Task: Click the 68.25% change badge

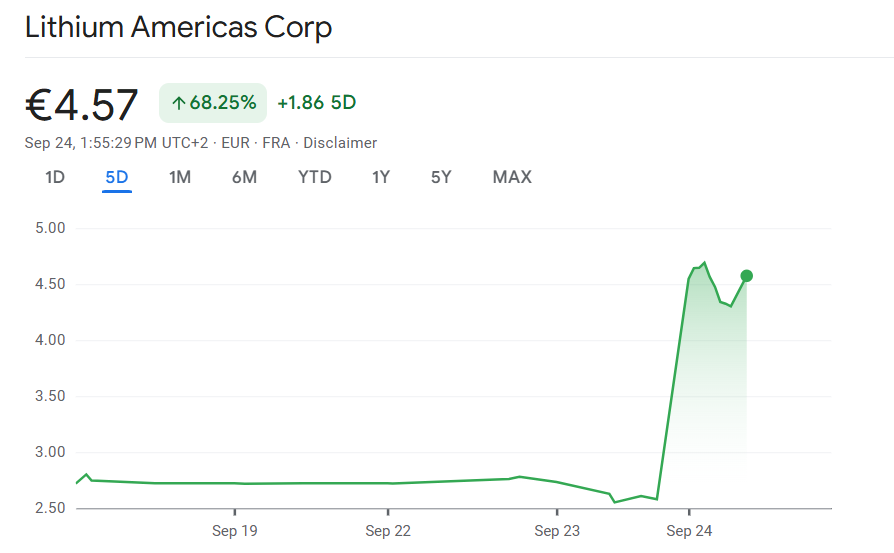Action: click(x=213, y=103)
